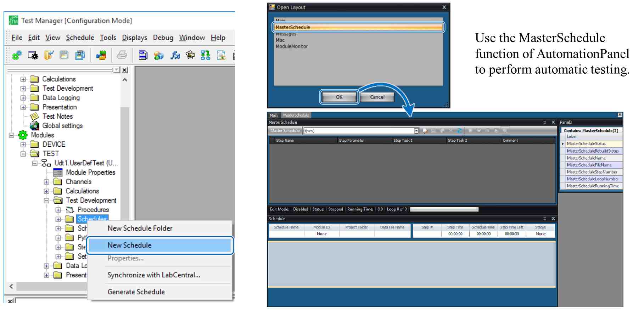The image size is (644, 310).
Task: Click the speech bubbles toolbar icon
Action: tap(190, 55)
